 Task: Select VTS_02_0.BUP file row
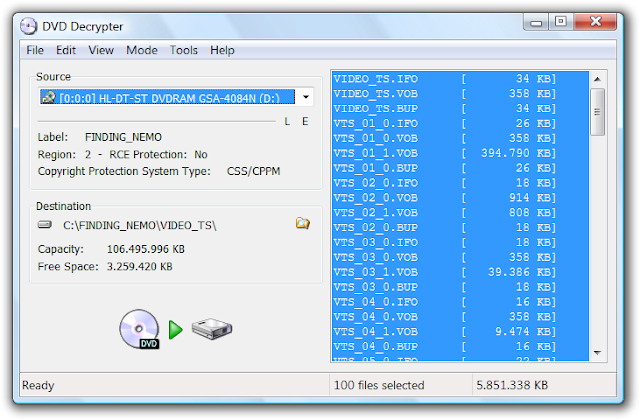pos(460,228)
